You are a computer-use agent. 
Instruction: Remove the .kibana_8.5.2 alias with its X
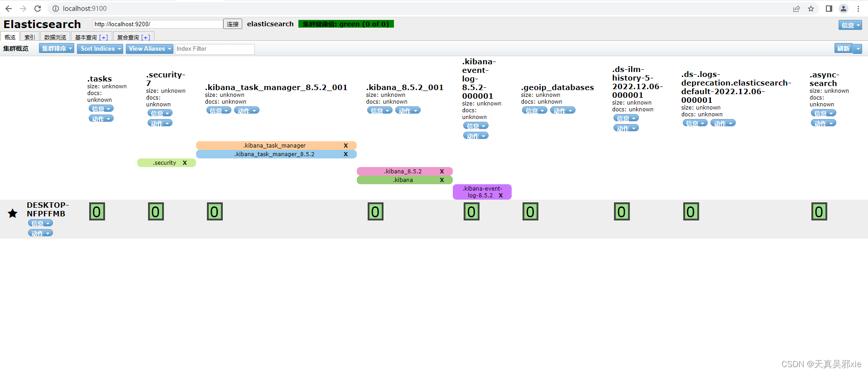(x=442, y=171)
